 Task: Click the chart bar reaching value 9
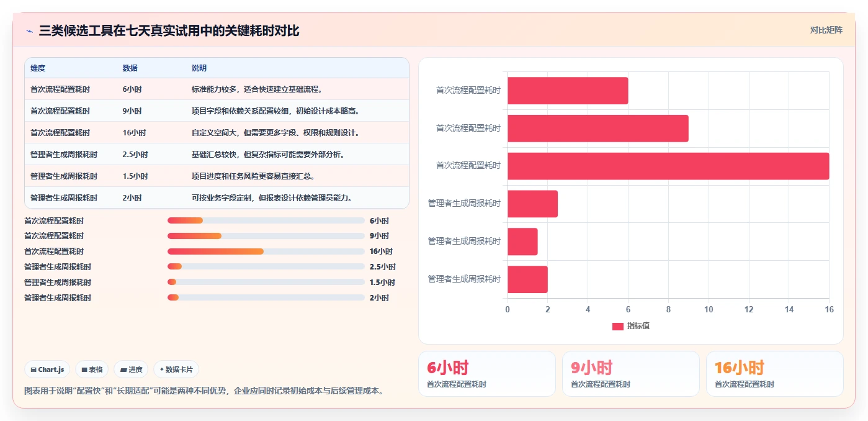[x=598, y=128]
